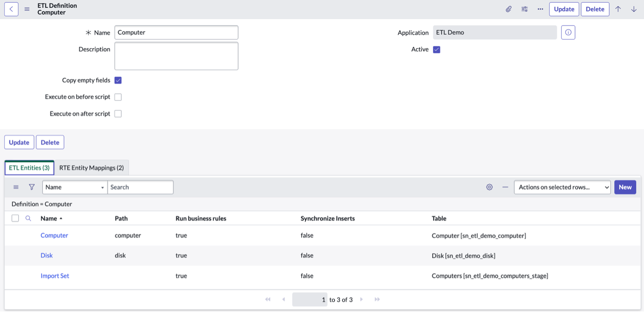Screen dimensions: 644x313
Task: Go to next record down arrow
Action: coord(634,9)
